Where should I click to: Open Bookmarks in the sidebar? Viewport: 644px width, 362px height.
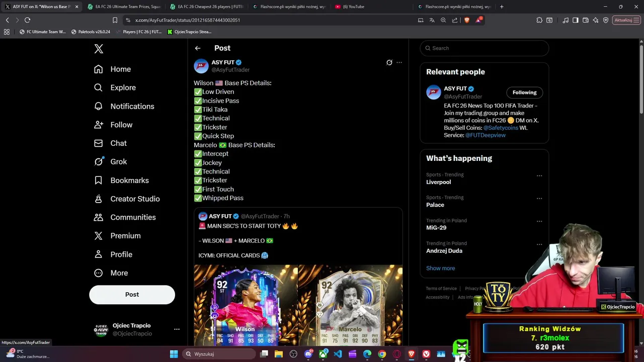click(122, 180)
